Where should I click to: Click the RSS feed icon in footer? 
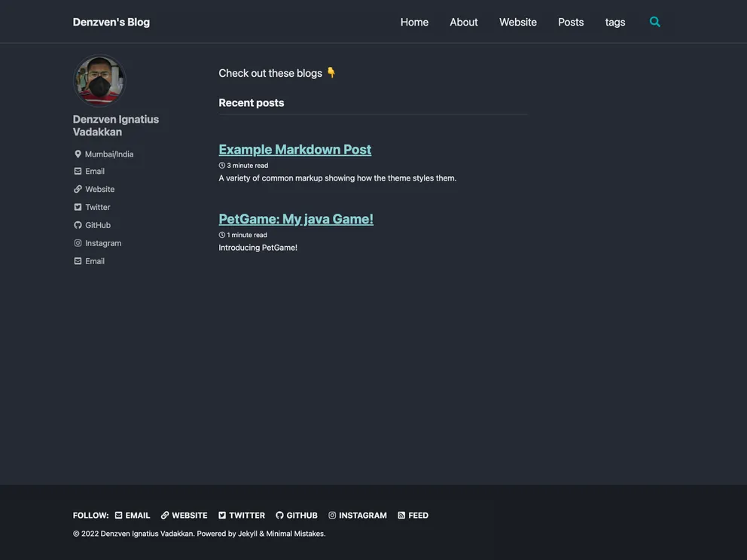click(x=401, y=516)
